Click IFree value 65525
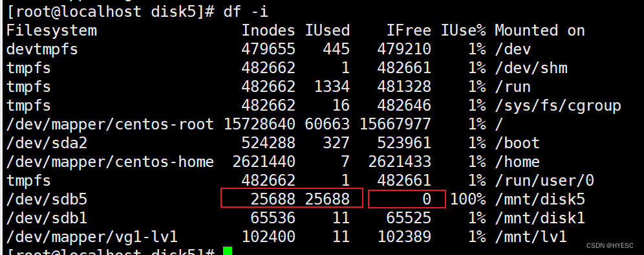 click(x=409, y=218)
